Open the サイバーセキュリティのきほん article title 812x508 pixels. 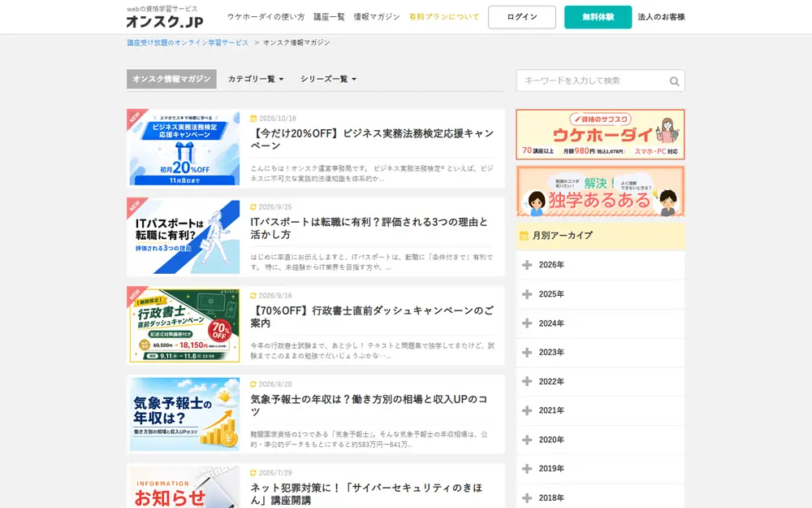tap(367, 494)
